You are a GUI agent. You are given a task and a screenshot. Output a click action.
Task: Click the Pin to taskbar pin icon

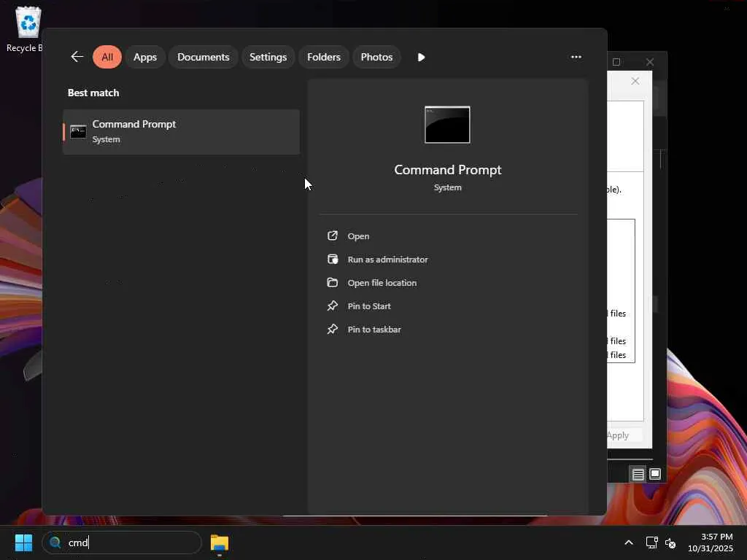tap(333, 329)
